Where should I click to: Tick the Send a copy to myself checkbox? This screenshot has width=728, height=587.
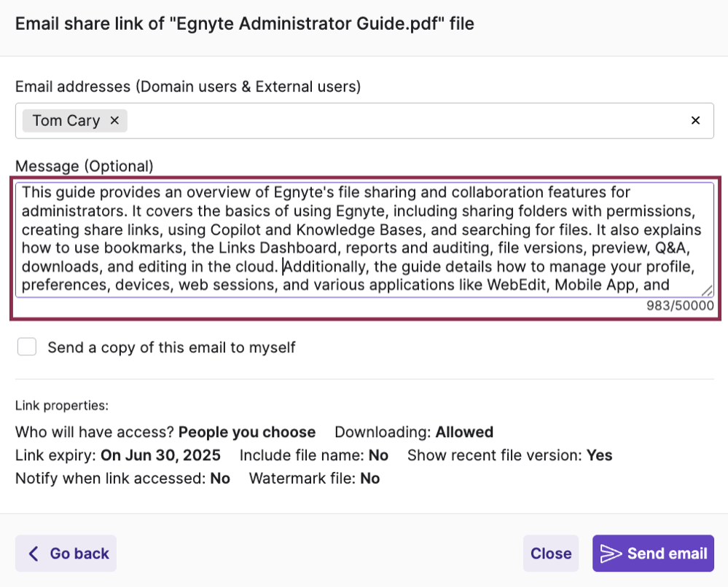pos(27,347)
